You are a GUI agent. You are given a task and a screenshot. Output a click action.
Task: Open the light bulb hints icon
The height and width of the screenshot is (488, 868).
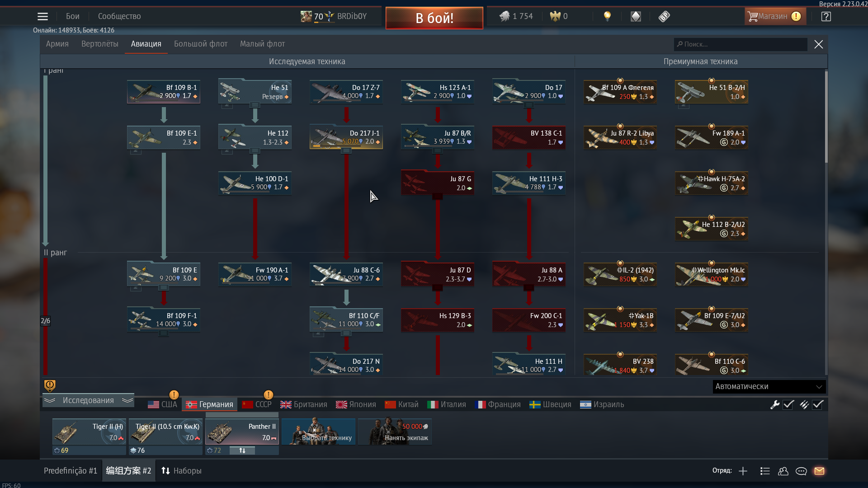click(607, 17)
